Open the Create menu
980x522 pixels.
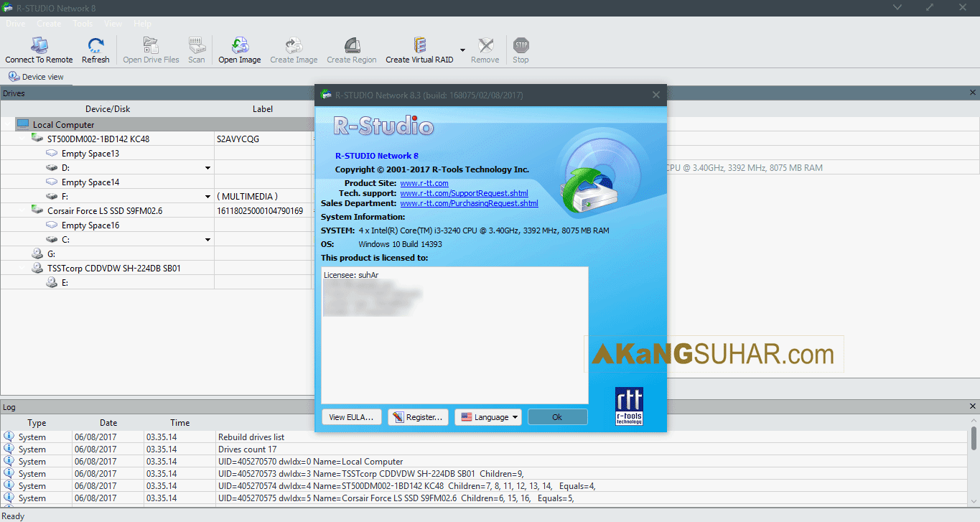pos(49,24)
